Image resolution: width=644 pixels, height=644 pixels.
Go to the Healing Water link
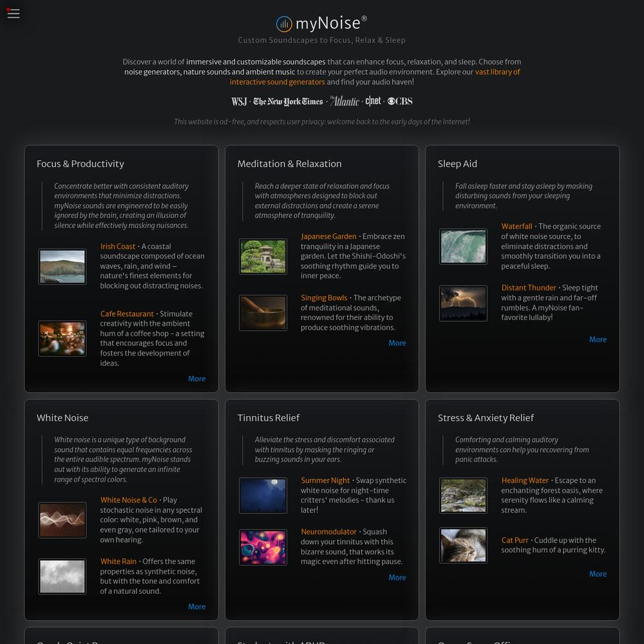click(x=525, y=480)
